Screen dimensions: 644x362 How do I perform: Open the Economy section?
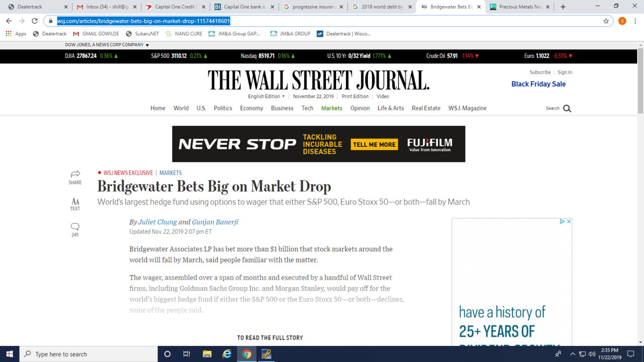[252, 108]
